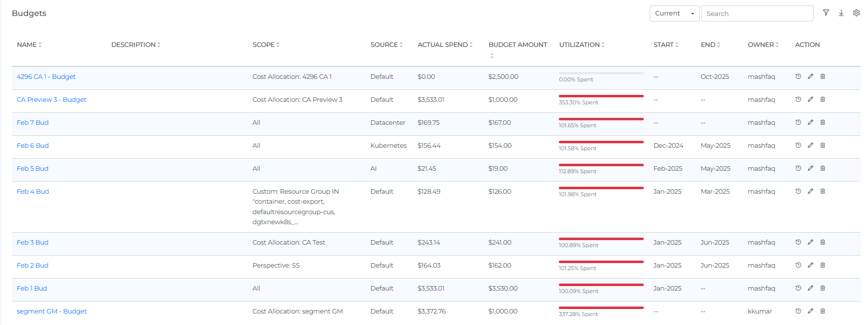
Task: Edit the CA Preview 3 - Budget row
Action: pos(811,99)
